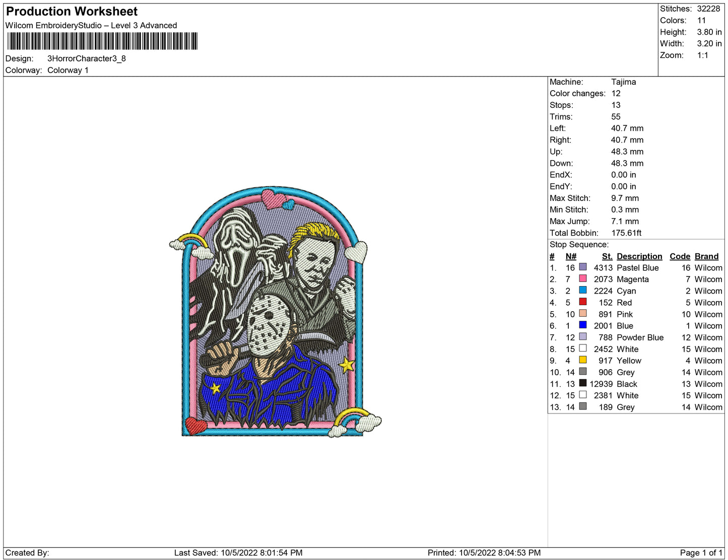Select the Black thread color swatch
The image size is (728, 560).
(583, 383)
